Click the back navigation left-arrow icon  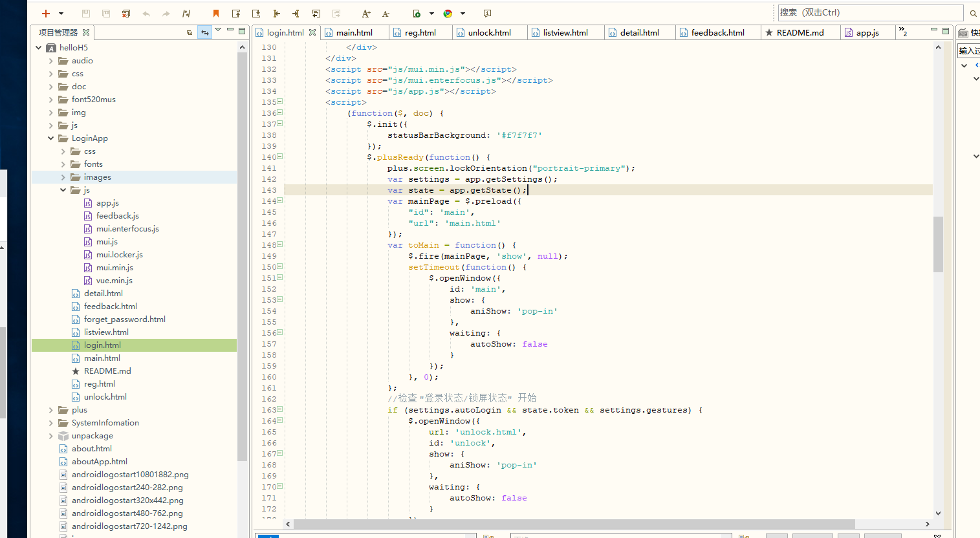pos(276,14)
